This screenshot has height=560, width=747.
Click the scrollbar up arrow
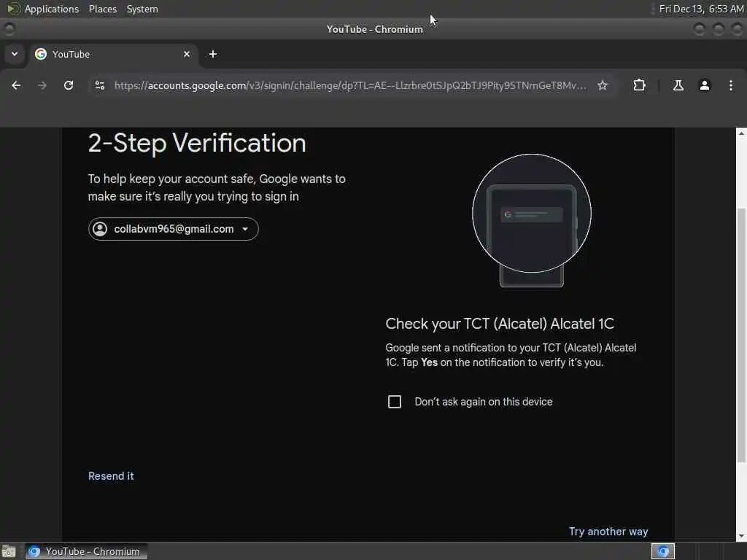click(x=741, y=133)
